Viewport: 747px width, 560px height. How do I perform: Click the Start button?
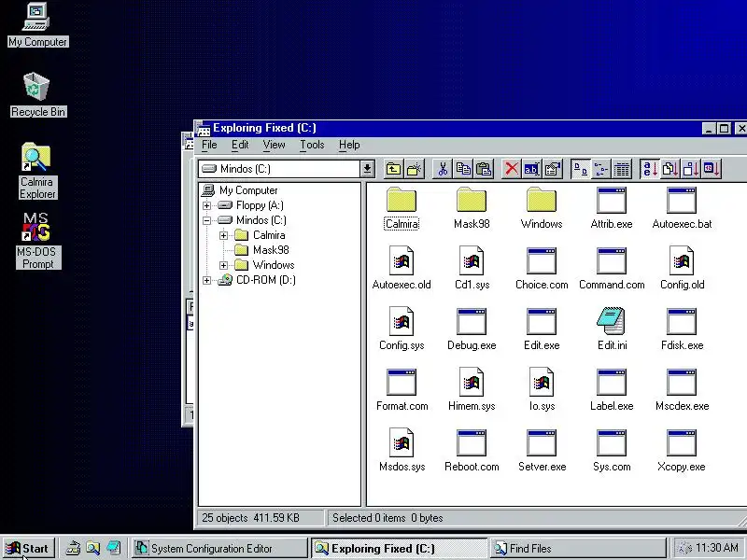point(29,549)
